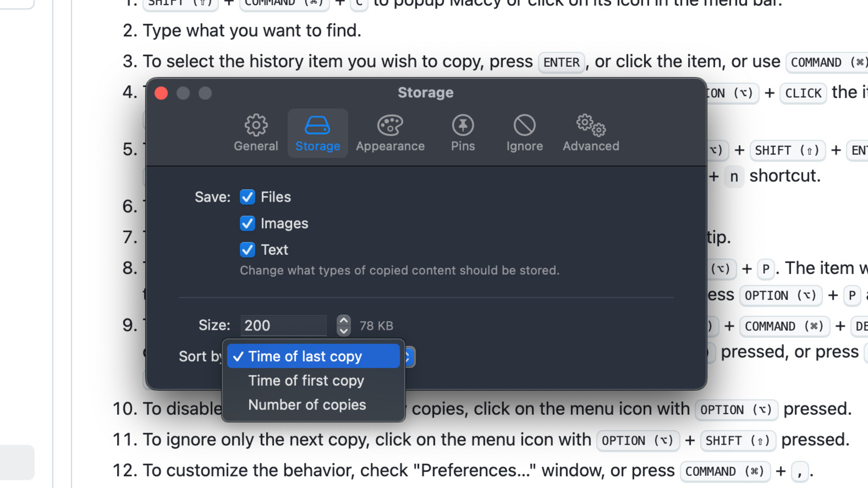Switch to the Appearance pane

click(x=390, y=132)
